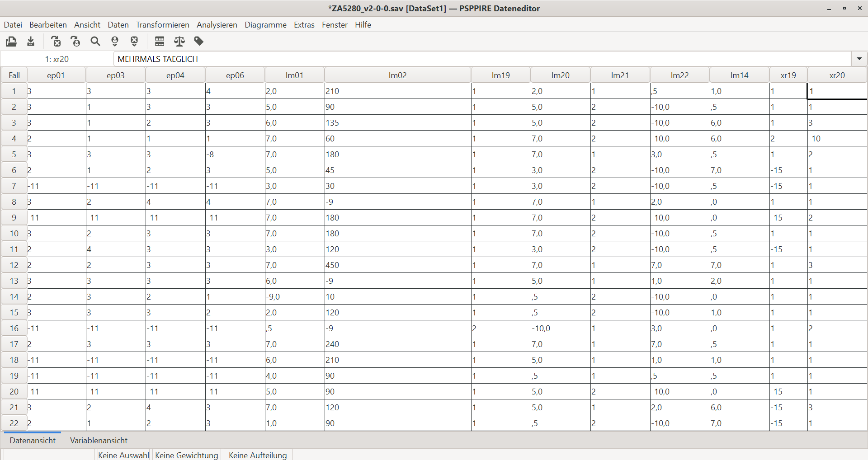
Task: Select the ep01 column header
Action: [x=56, y=75]
